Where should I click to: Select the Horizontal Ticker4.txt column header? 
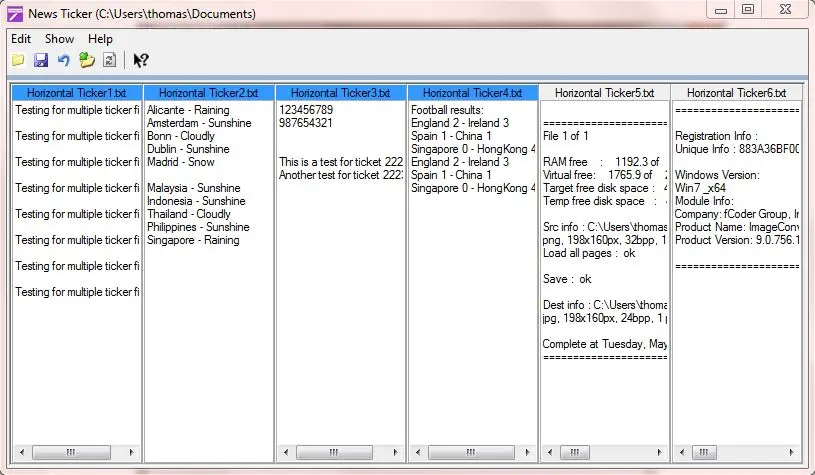[472, 93]
